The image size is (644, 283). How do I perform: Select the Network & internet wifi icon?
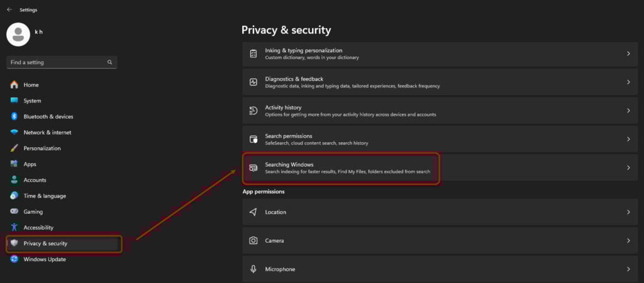click(x=14, y=132)
